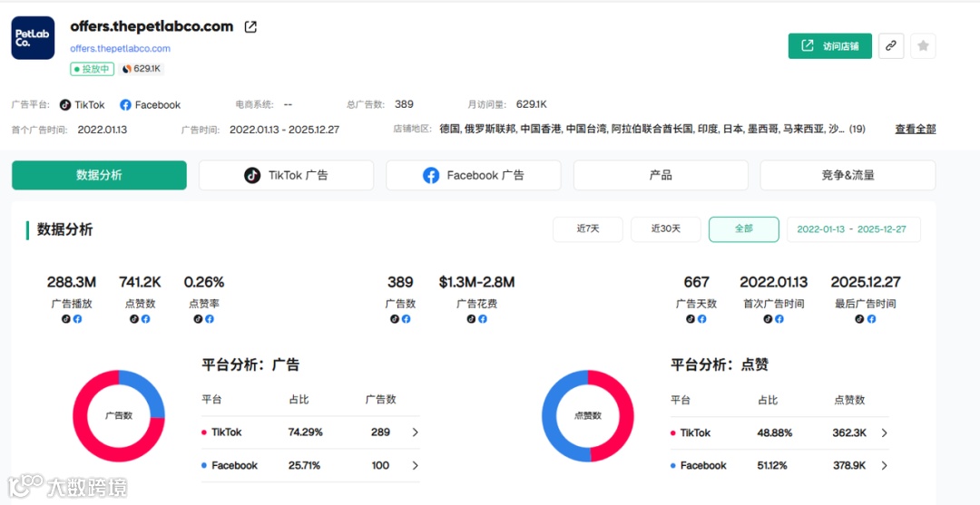This screenshot has height=505, width=980.
Task: Expand Facebook row in 平台分析：点赞
Action: coord(885,465)
